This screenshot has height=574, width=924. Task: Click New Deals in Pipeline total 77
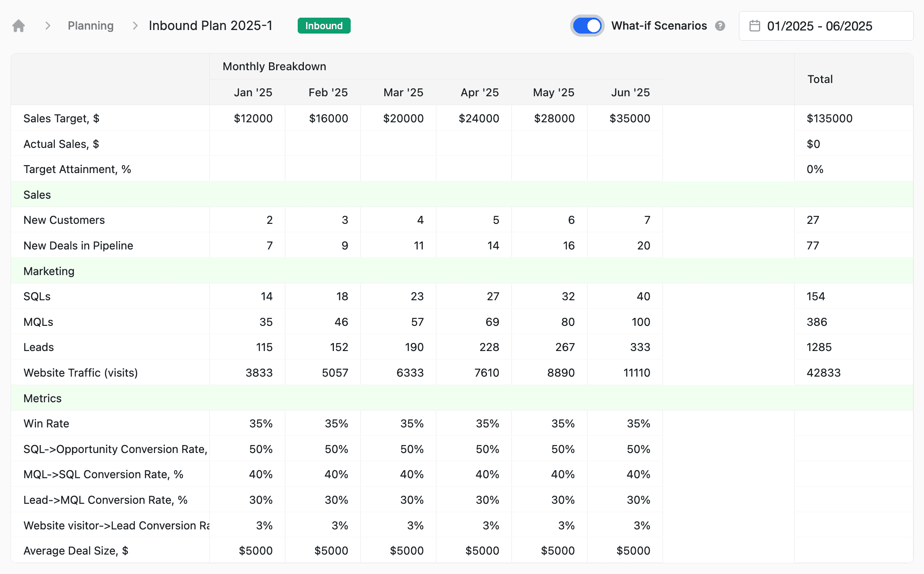coord(813,245)
